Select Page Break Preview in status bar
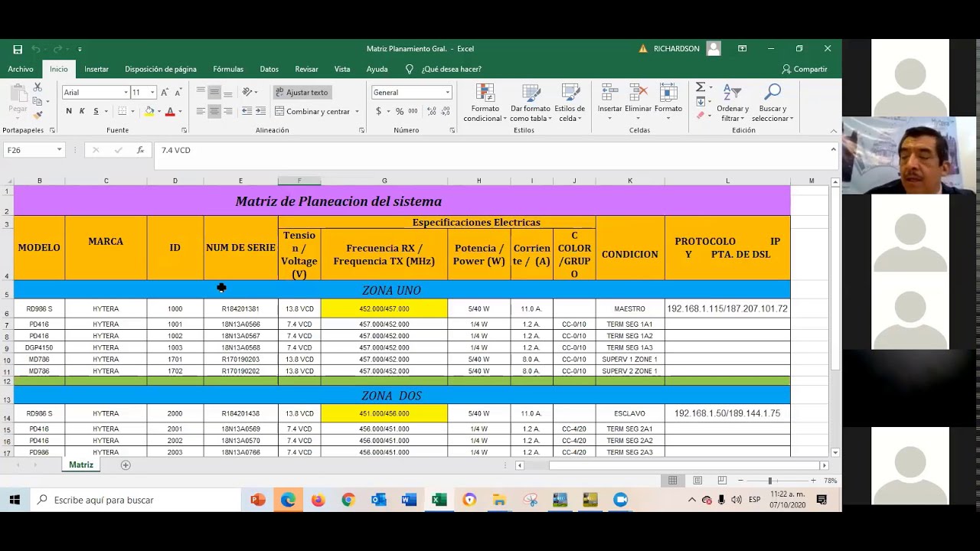The image size is (980, 551). pos(722,481)
